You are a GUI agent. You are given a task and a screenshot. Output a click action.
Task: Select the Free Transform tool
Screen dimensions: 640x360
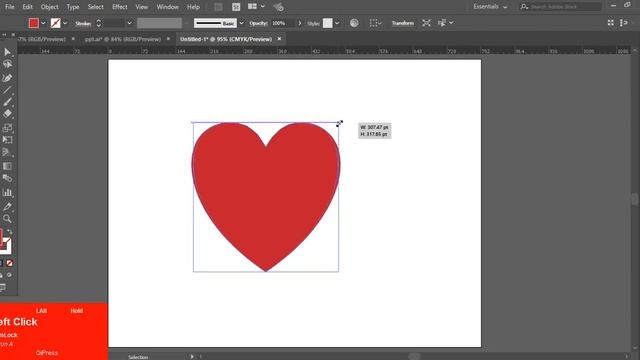[x=7, y=140]
